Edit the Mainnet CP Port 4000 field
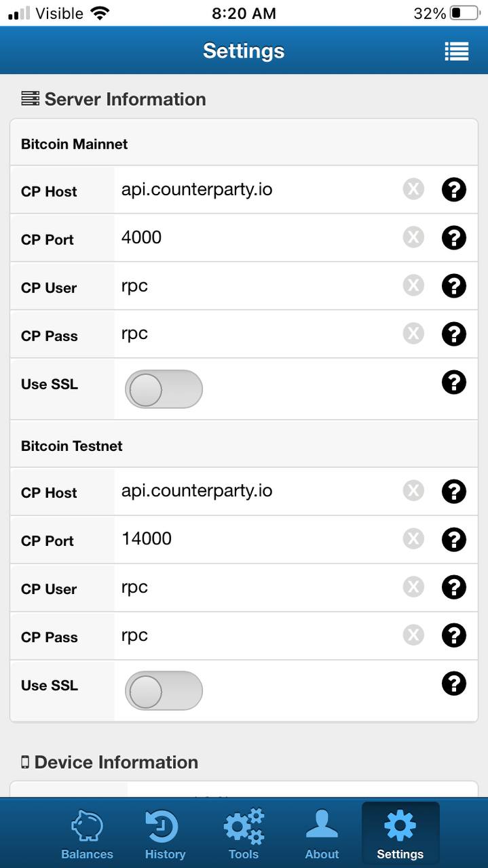Viewport: 488px width, 868px height. pos(258,238)
